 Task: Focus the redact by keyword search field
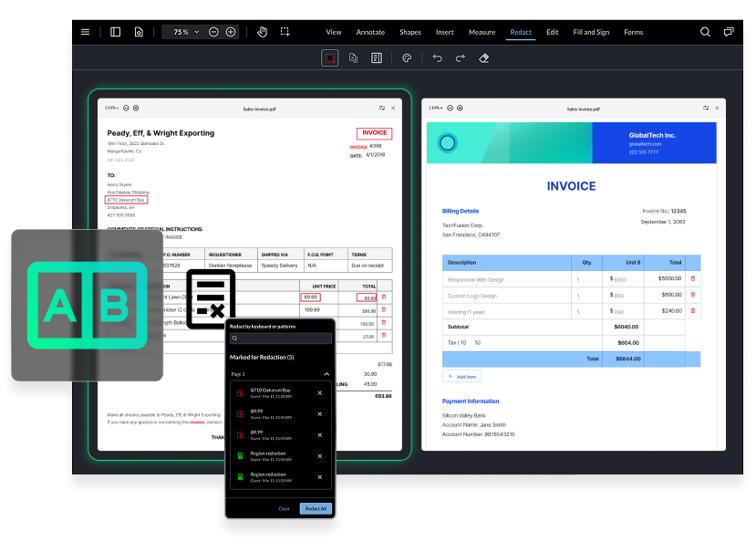[x=281, y=339]
